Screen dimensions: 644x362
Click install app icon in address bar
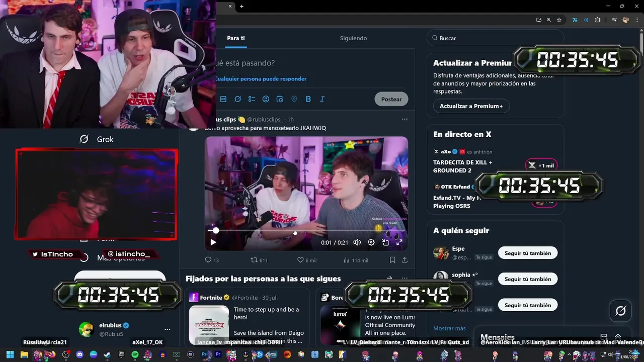pos(539,20)
